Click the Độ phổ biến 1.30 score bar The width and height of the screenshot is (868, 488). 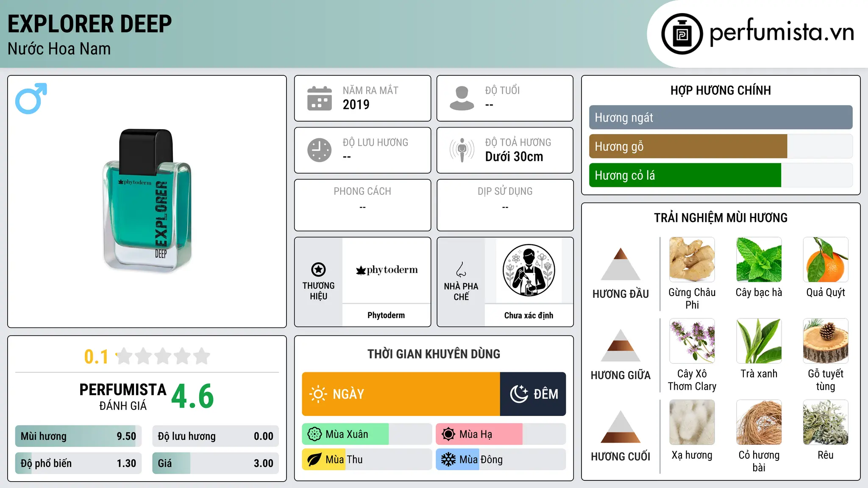[78, 463]
